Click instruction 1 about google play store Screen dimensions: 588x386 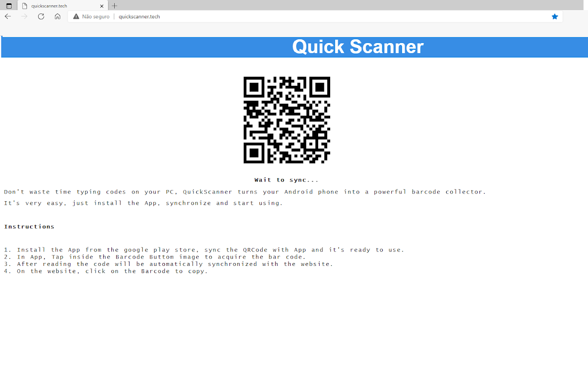pos(204,250)
